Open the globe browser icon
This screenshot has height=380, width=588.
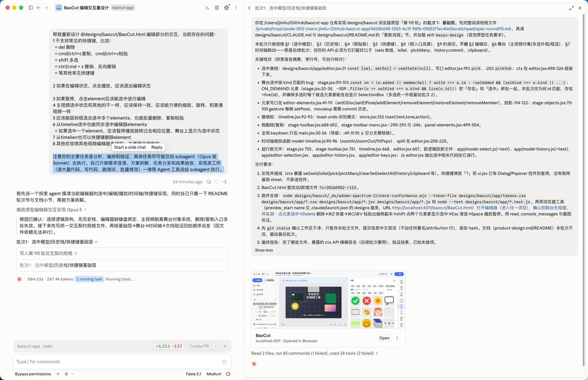pos(227,7)
